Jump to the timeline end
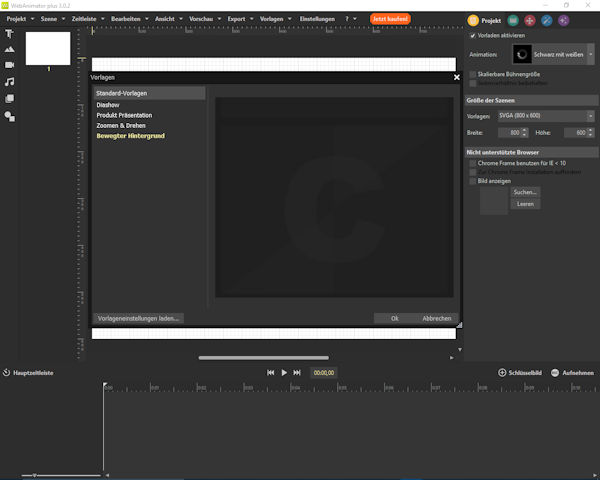This screenshot has height=480, width=600. pyautogui.click(x=297, y=372)
